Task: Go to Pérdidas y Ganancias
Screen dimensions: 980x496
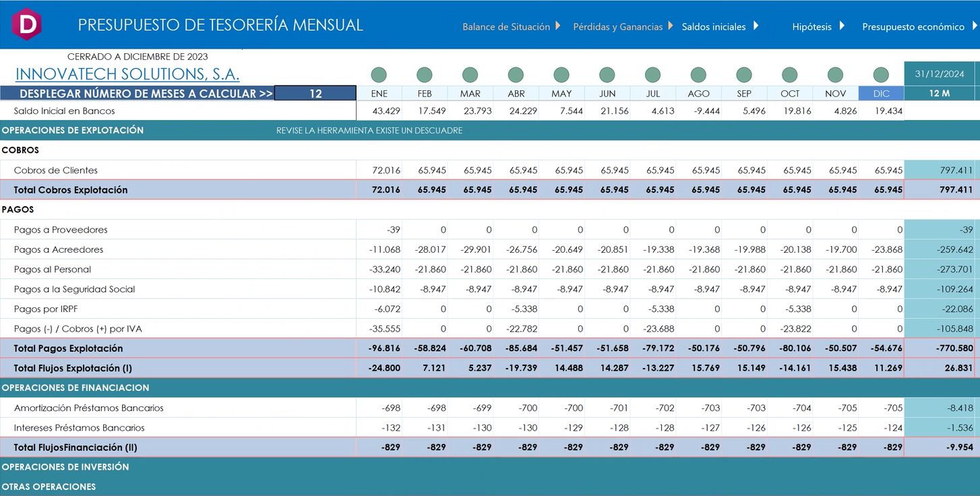Action: point(618,27)
